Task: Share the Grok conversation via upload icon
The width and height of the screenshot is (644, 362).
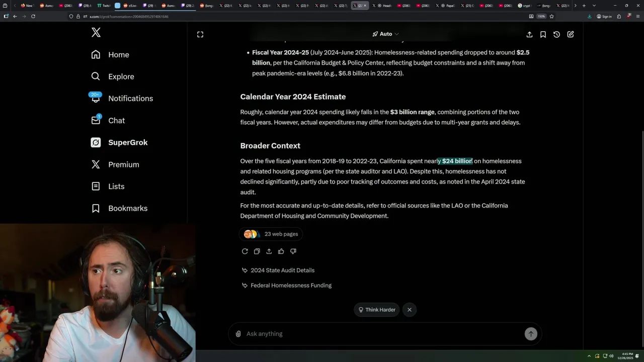Action: pyautogui.click(x=529, y=34)
